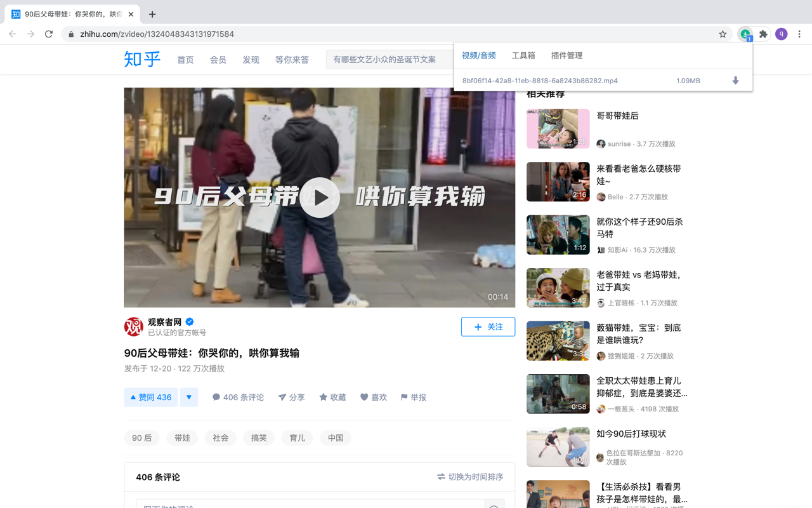Click the page reload icon

point(48,34)
